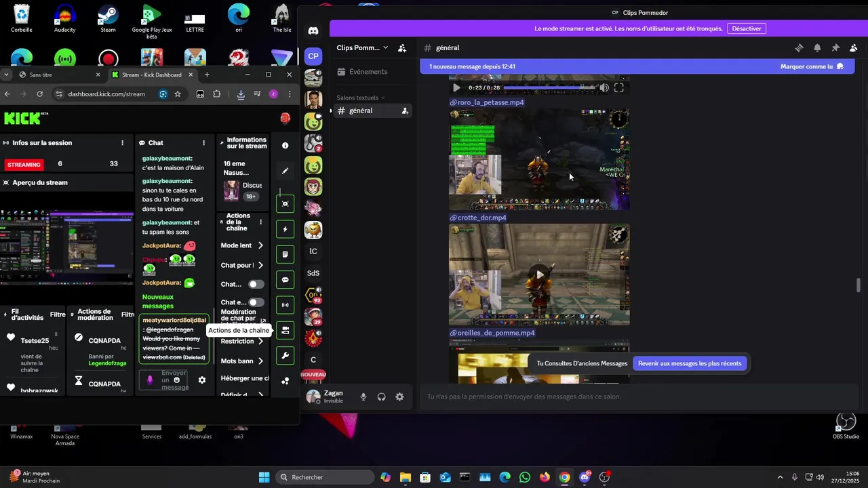This screenshot has height=488, width=868.
Task: Download icon in Chrome toolbar
Action: coord(241,94)
